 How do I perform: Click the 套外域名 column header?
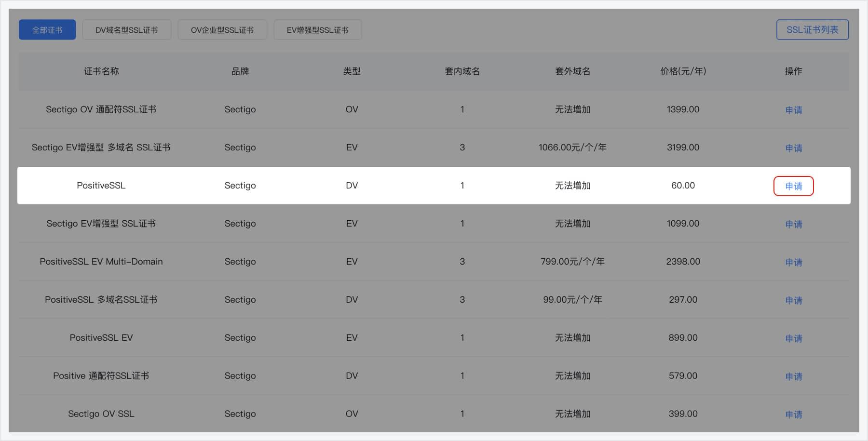click(573, 71)
